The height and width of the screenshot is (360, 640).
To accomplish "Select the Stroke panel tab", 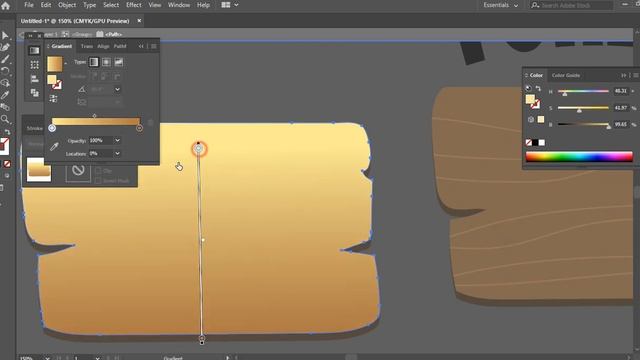I will pyautogui.click(x=34, y=128).
